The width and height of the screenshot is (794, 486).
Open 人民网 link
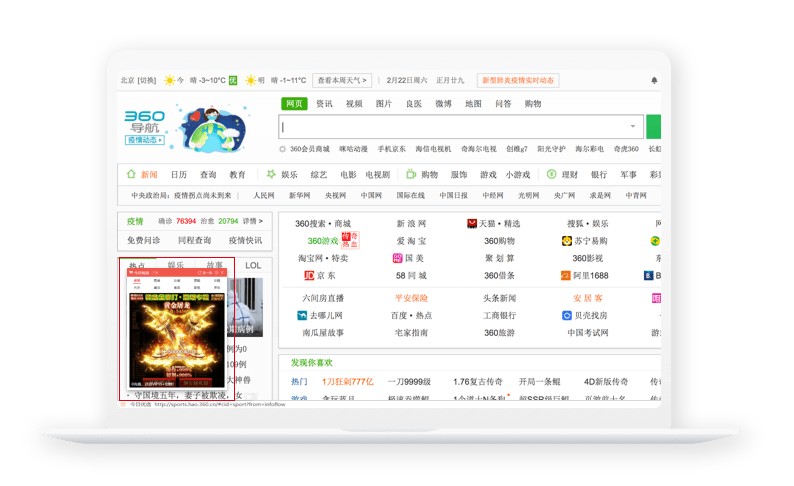coord(264,195)
